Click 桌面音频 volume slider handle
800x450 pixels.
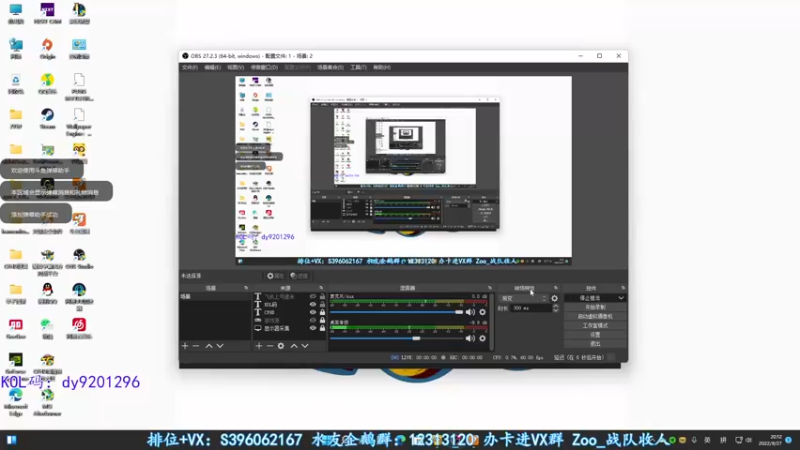pyautogui.click(x=416, y=338)
